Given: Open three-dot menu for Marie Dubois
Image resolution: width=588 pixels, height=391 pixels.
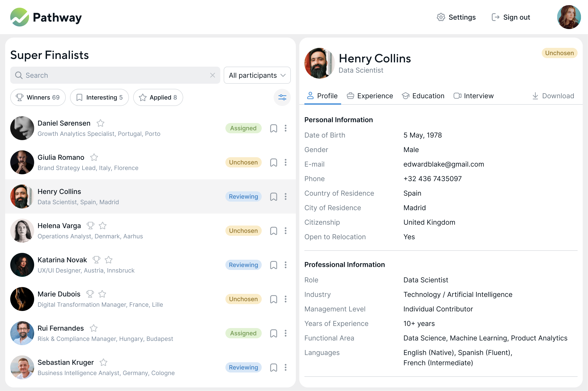Looking at the screenshot, I should click(285, 299).
